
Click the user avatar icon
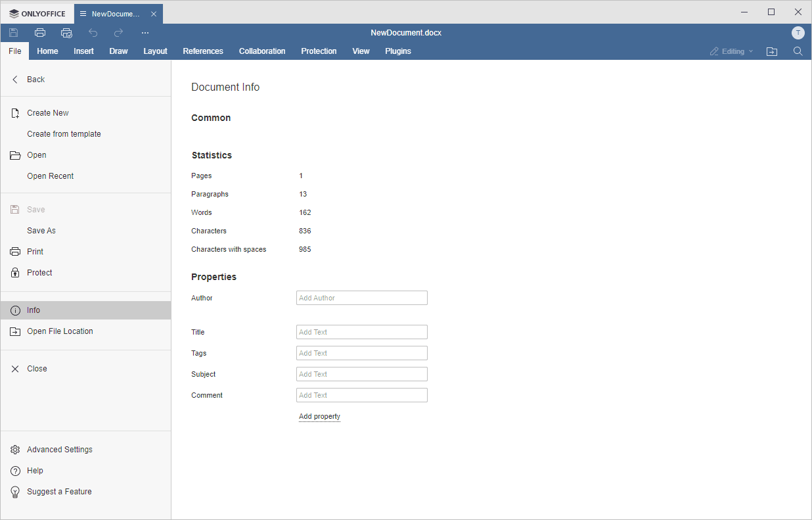(x=798, y=33)
